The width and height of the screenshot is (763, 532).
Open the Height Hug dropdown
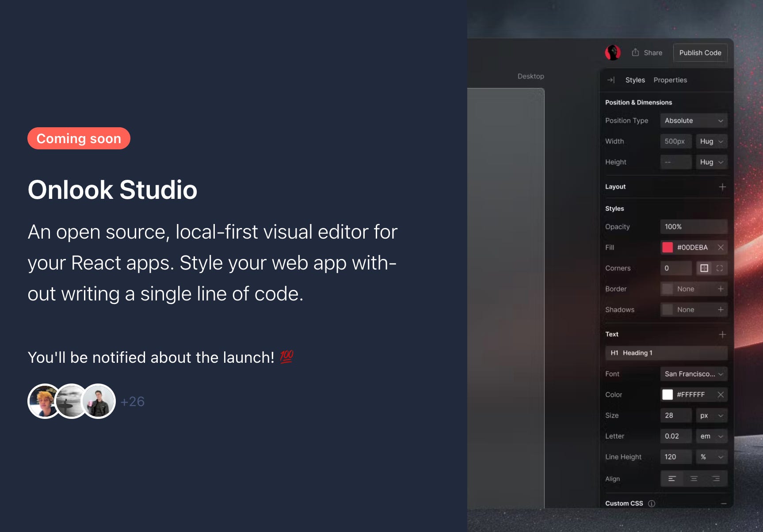coord(712,162)
